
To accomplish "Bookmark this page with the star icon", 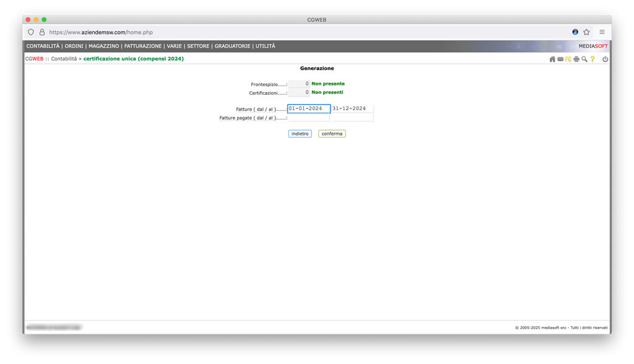I will 586,32.
